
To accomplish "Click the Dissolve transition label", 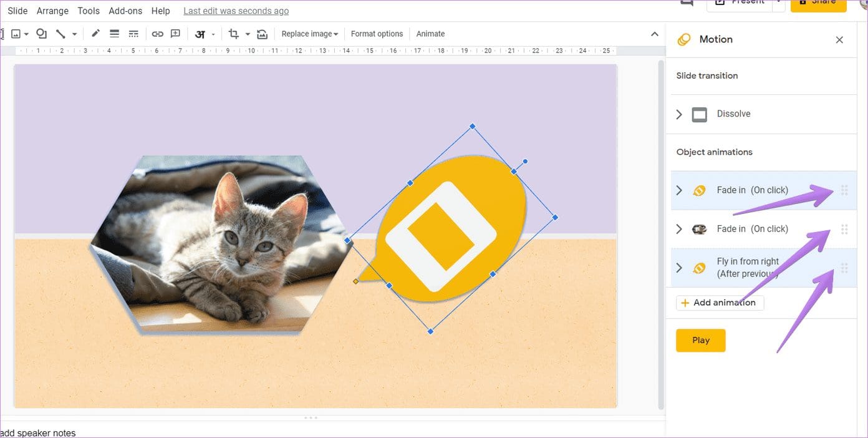I will (x=733, y=114).
